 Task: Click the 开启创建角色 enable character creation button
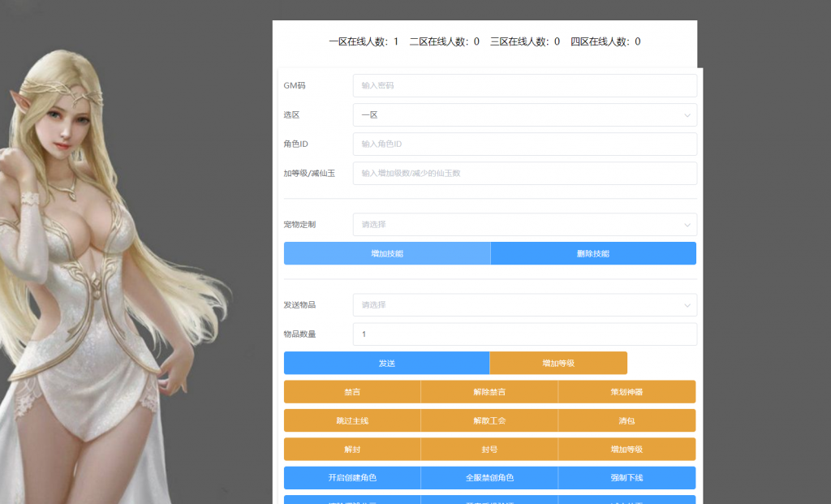click(x=351, y=478)
